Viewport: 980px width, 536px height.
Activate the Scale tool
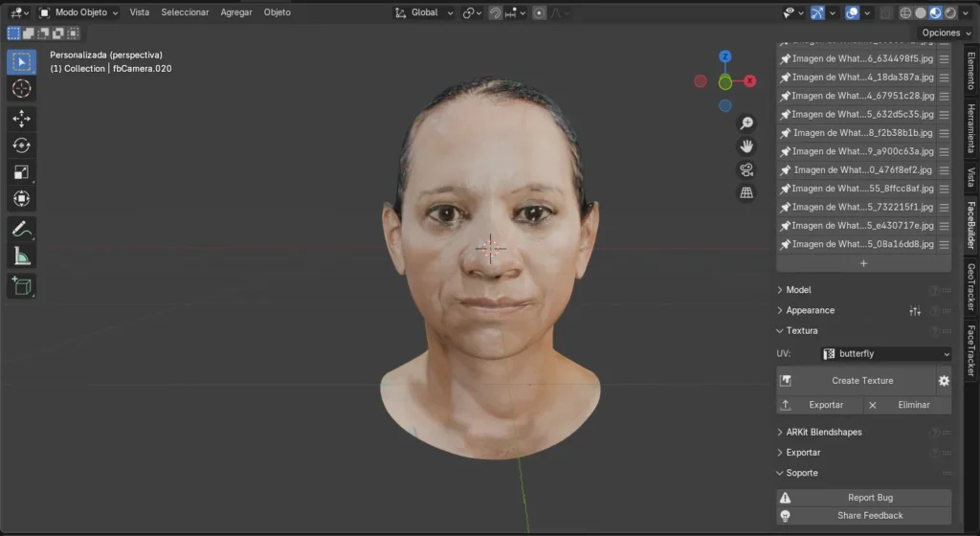(x=21, y=172)
